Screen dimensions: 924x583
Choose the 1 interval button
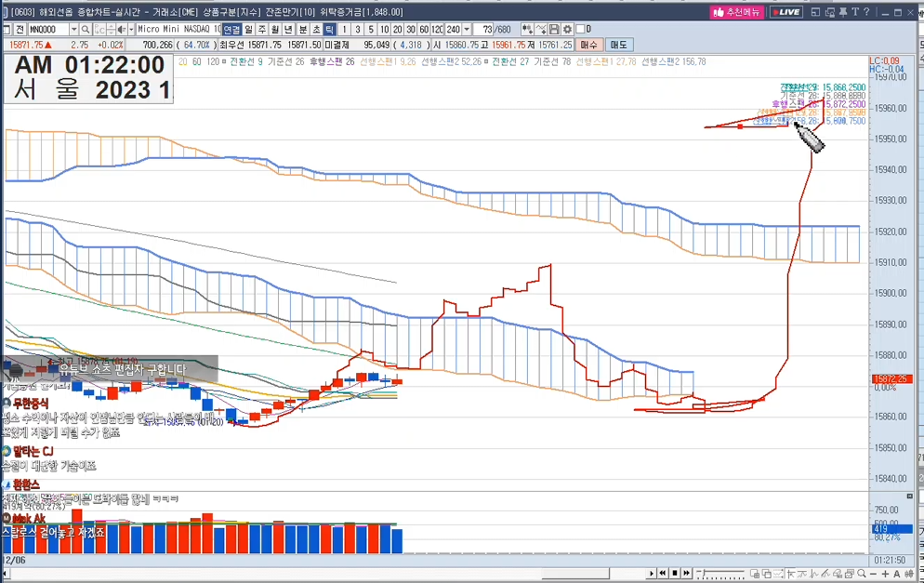345,30
